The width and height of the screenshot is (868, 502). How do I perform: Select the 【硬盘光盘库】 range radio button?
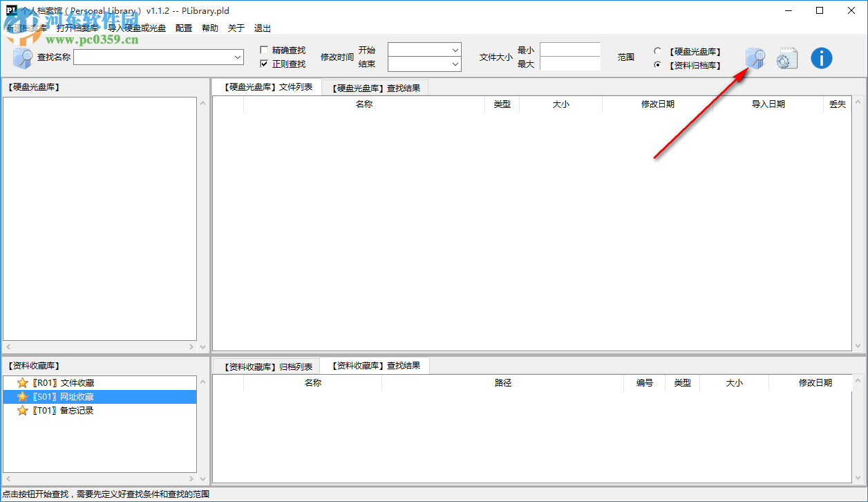657,50
